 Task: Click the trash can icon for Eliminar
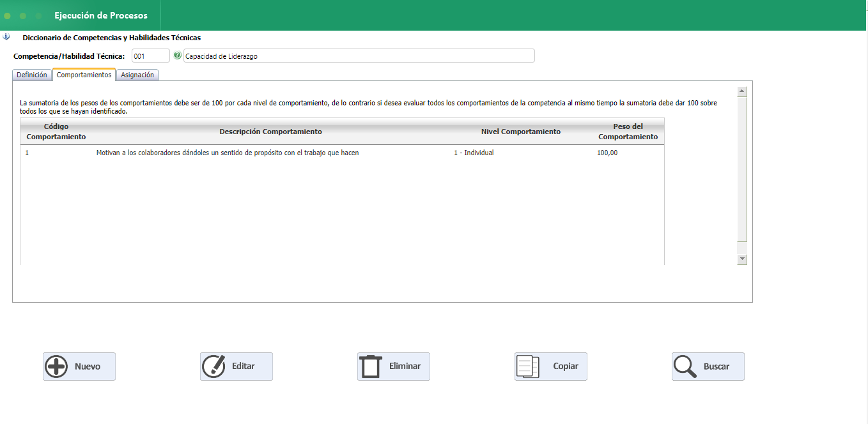[x=371, y=367]
